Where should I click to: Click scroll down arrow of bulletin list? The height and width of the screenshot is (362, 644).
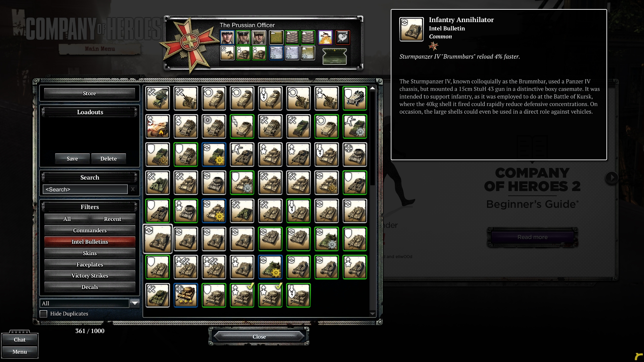pyautogui.click(x=372, y=314)
